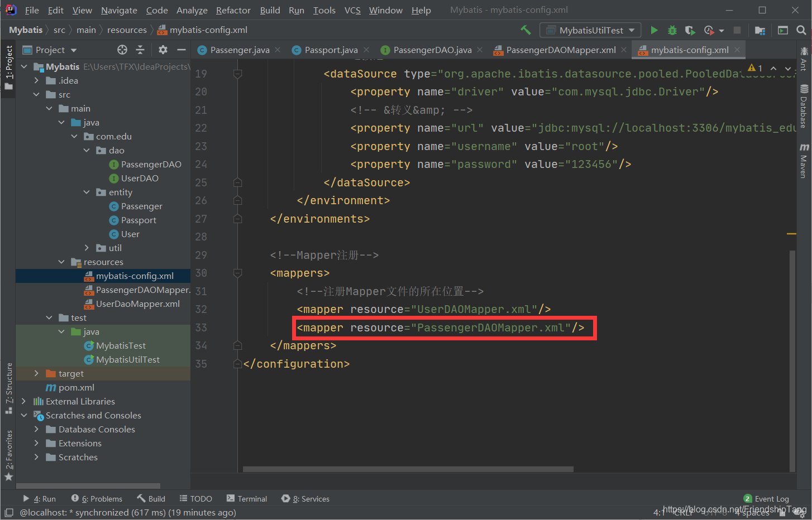Start debugging with the bug icon
This screenshot has width=812, height=520.
(x=672, y=30)
